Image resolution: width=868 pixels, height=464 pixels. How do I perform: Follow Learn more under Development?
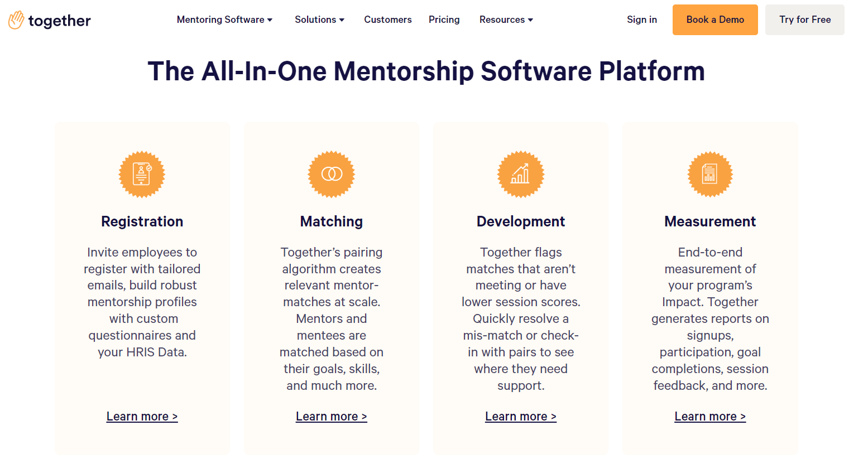click(521, 417)
